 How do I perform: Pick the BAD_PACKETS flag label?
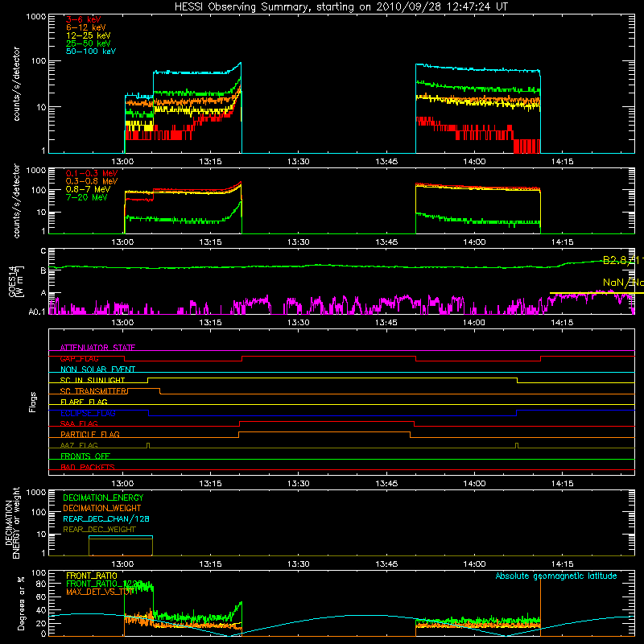click(88, 467)
